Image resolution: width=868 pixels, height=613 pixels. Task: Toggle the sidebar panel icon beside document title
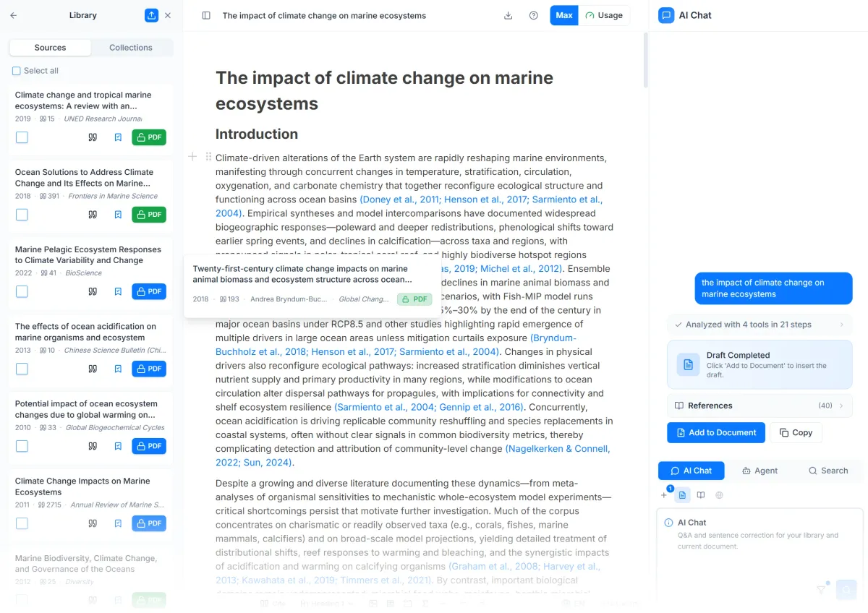click(x=206, y=15)
